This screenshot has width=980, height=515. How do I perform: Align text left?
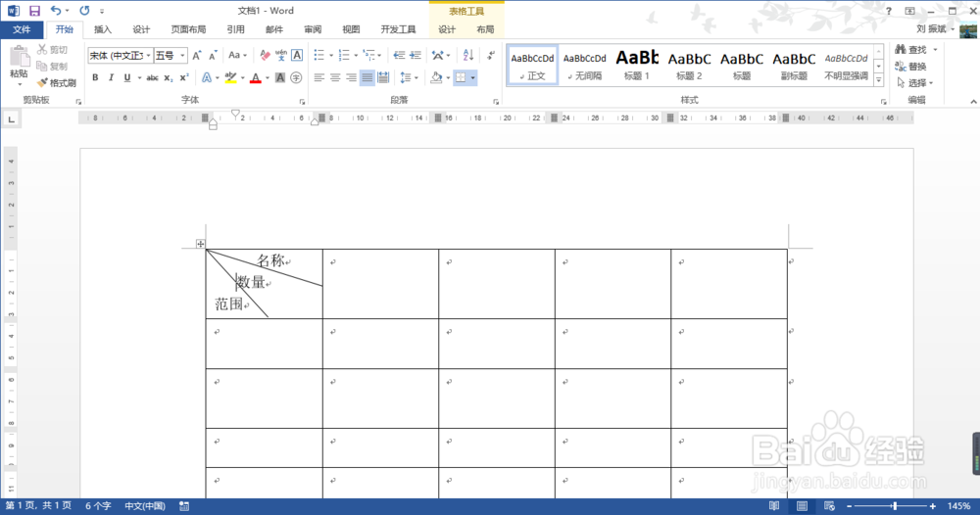[319, 77]
